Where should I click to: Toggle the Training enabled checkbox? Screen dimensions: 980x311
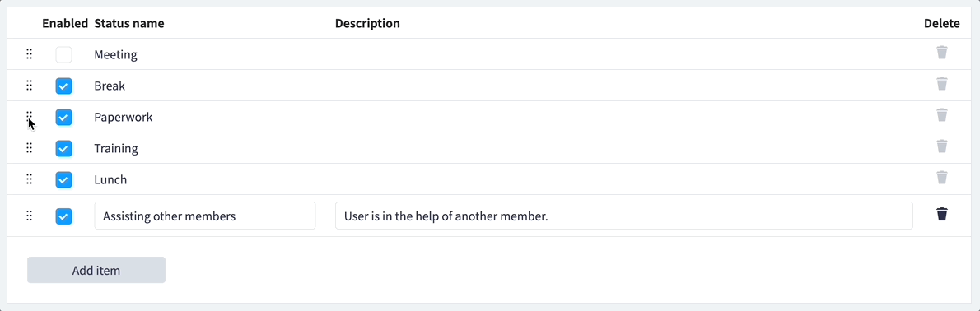pyautogui.click(x=63, y=149)
